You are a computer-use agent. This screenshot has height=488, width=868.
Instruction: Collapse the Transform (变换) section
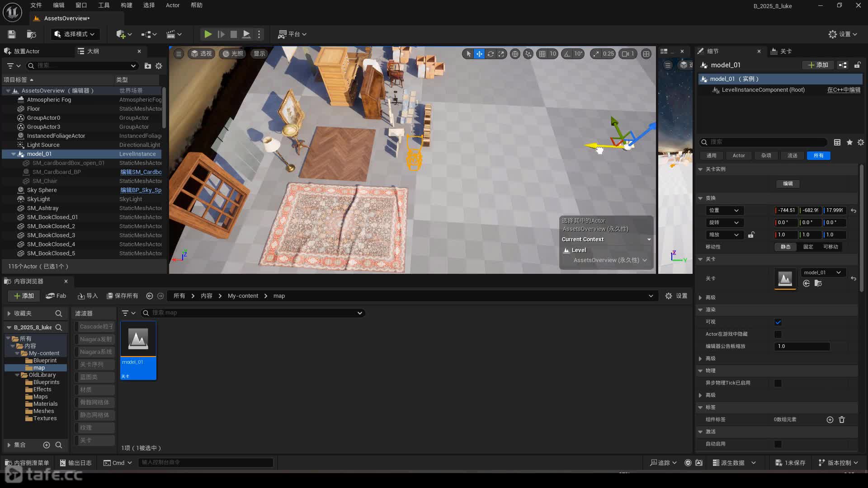700,198
